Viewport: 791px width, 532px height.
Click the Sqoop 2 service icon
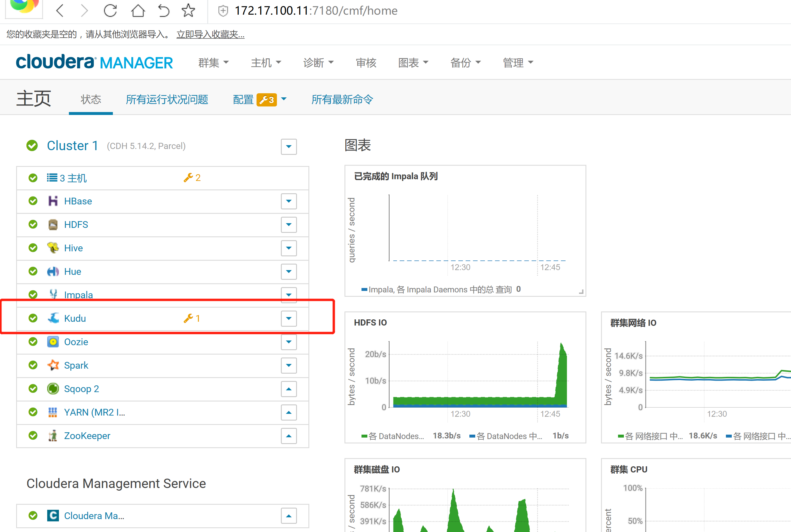tap(53, 389)
